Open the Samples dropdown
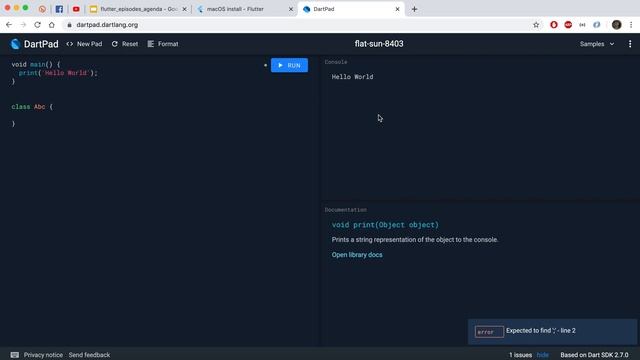 tap(597, 44)
